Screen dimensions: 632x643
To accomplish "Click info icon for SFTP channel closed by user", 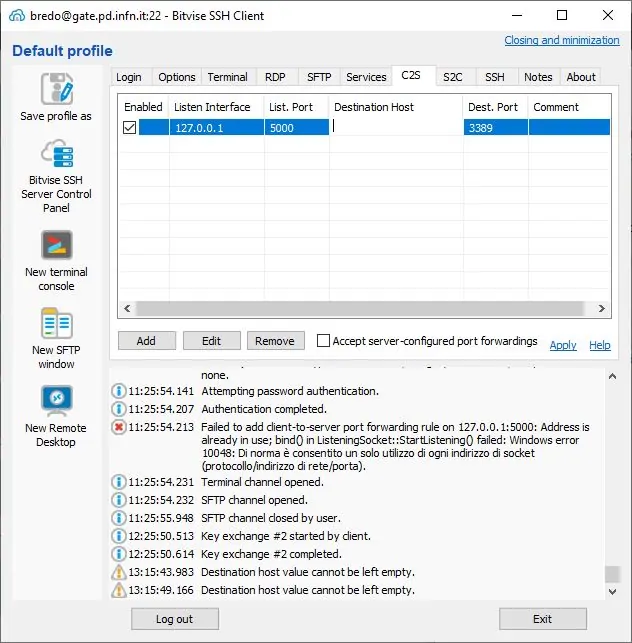I will (x=119, y=518).
